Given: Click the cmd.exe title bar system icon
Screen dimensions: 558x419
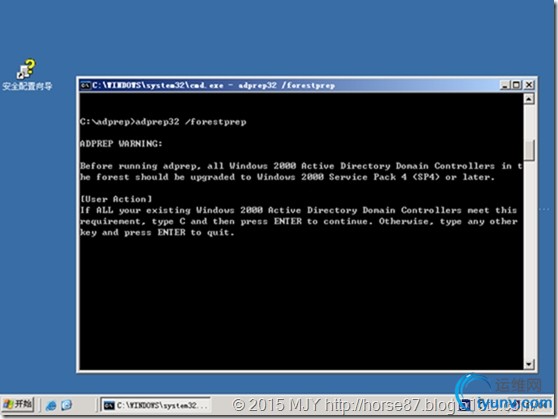Looking at the screenshot, I should click(x=85, y=85).
